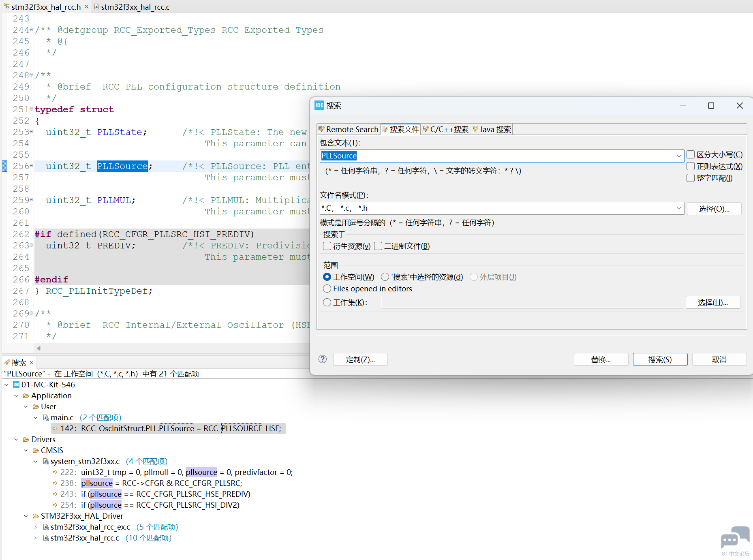Enable 整字匹配 whole word checkbox
This screenshot has width=753, height=560.
[691, 178]
